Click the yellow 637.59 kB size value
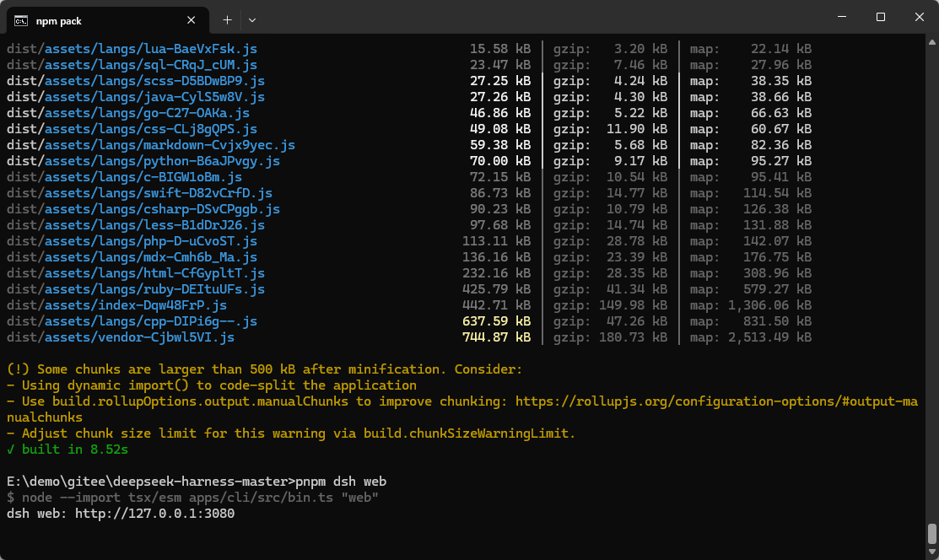This screenshot has width=939, height=560. pyautogui.click(x=496, y=321)
